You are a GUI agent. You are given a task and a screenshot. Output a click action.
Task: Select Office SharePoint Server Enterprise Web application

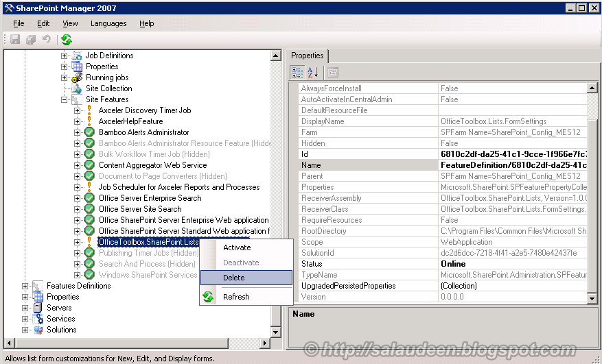coord(184,220)
